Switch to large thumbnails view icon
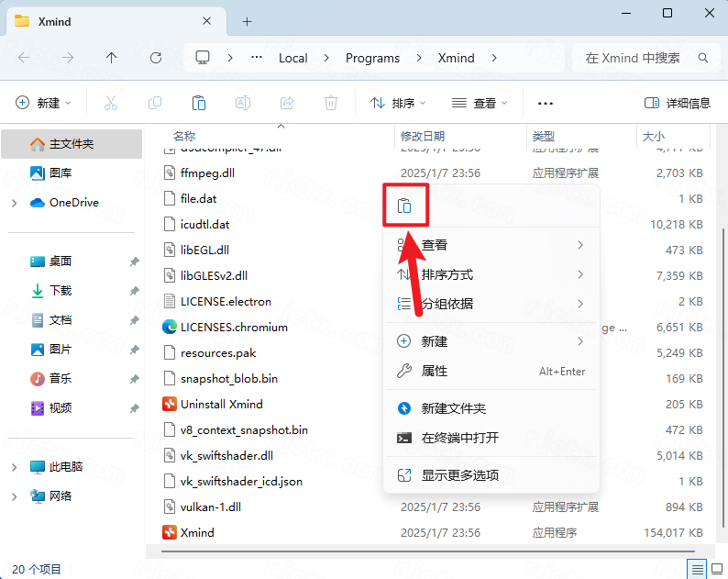 [718, 569]
